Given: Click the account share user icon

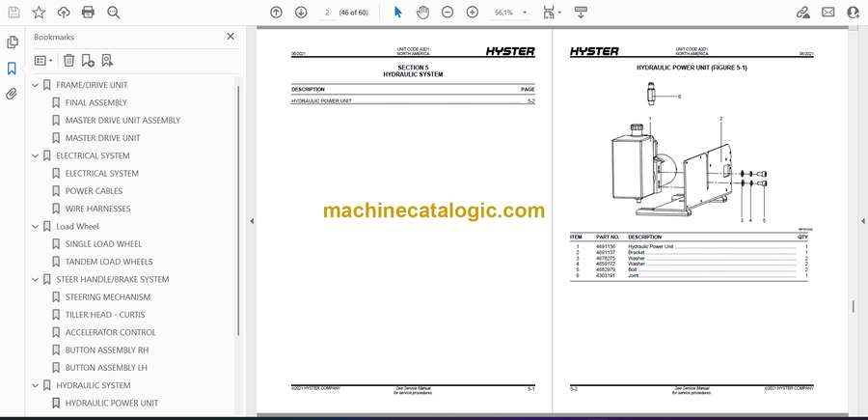Looking at the screenshot, I should click(854, 13).
